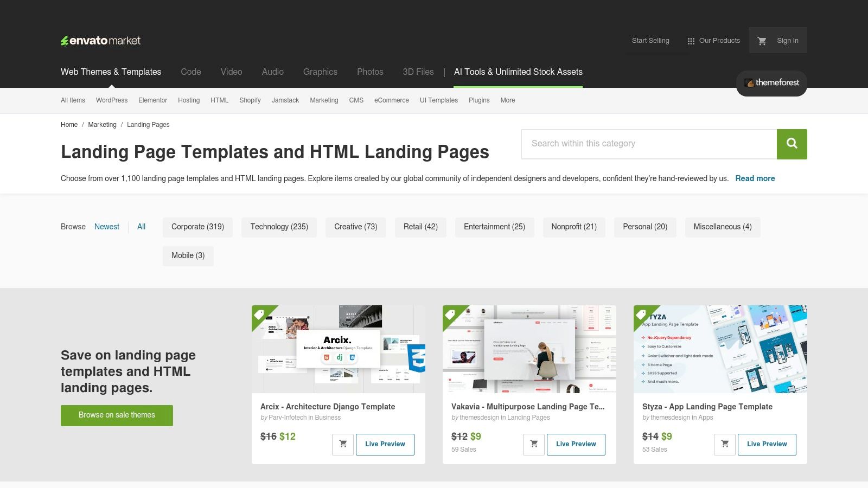
Task: Add Styza template to cart
Action: pyautogui.click(x=724, y=444)
